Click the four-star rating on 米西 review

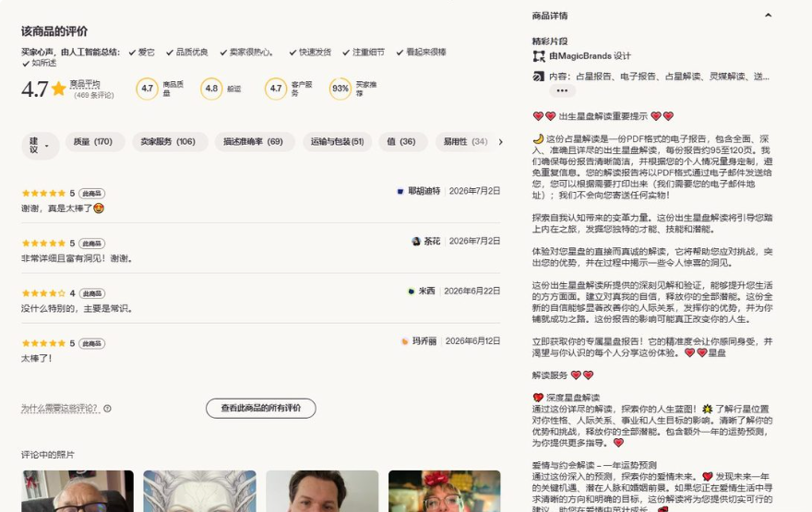point(43,293)
